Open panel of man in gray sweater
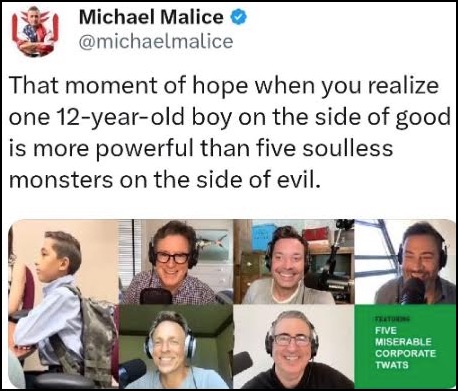The width and height of the screenshot is (458, 391). click(294, 262)
